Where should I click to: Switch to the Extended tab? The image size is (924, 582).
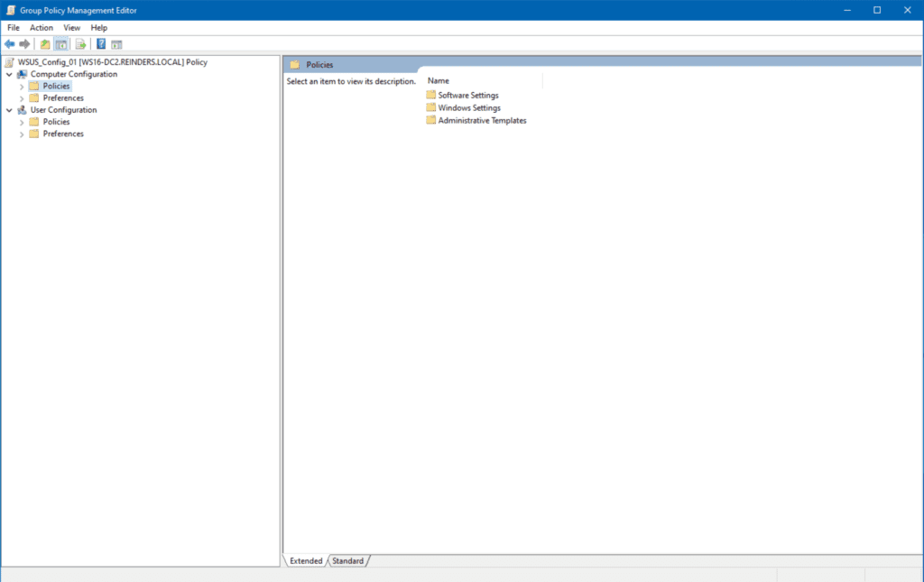click(x=306, y=560)
